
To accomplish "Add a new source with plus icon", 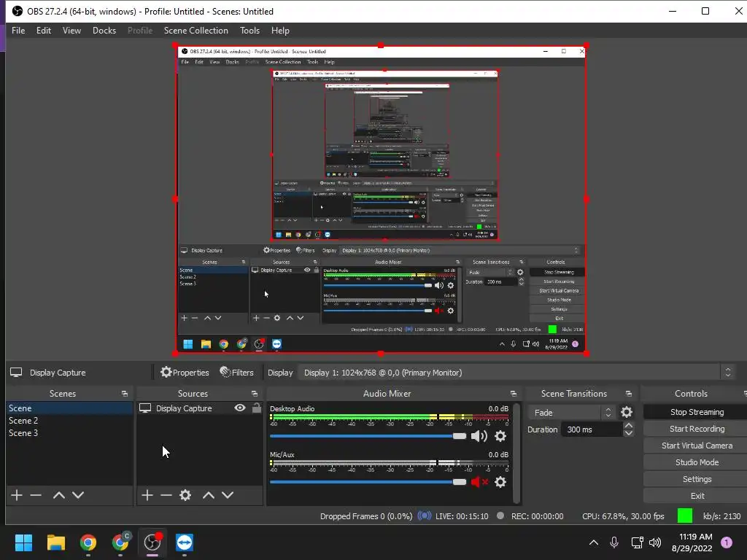I will [x=147, y=495].
